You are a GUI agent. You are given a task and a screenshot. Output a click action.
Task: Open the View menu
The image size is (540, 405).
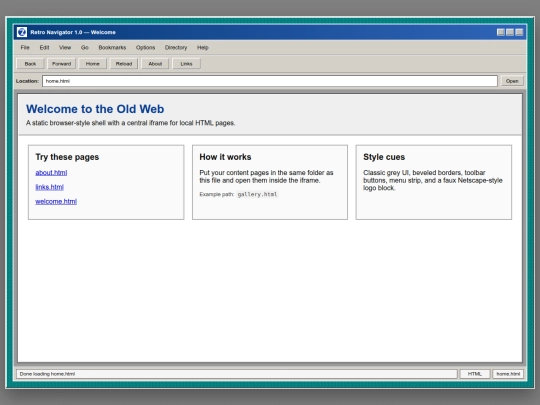click(x=65, y=48)
